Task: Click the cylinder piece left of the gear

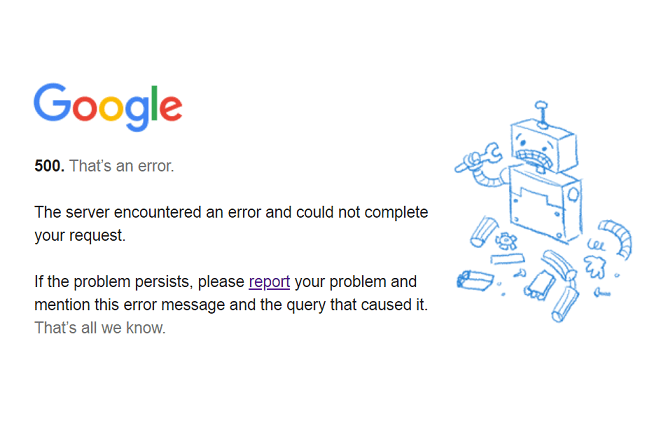Action: pyautogui.click(x=483, y=232)
